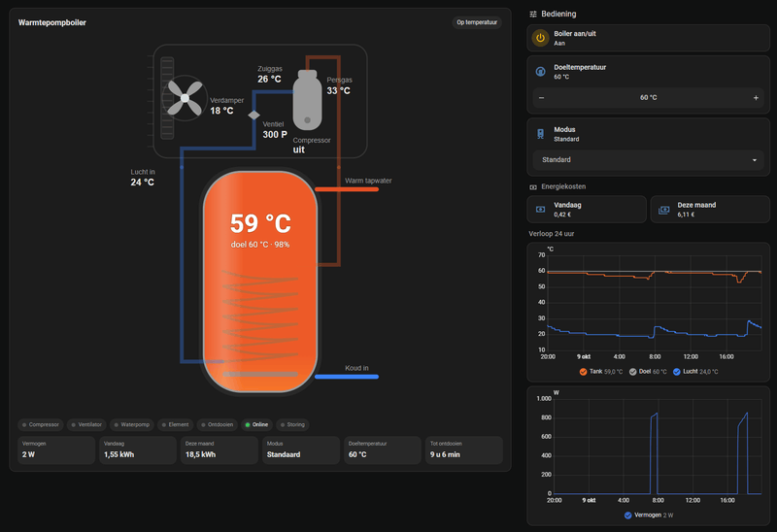The image size is (777, 532).
Task: Open the Boiler aan/uit card
Action: 648,38
